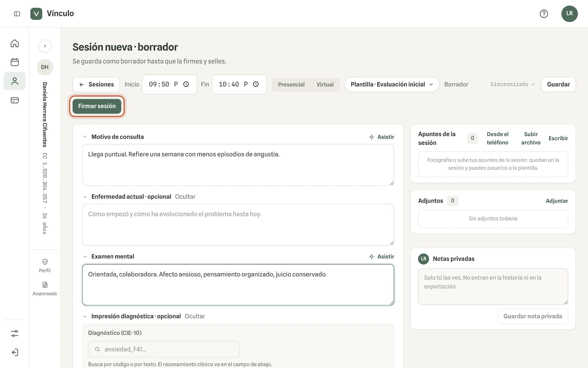The height and width of the screenshot is (368, 588).
Task: Click Asistir for Examen mental
Action: (381, 256)
